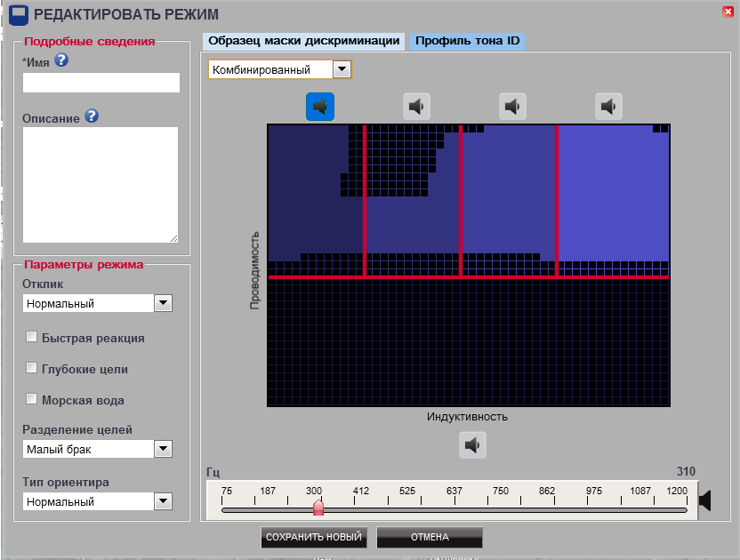740x560 pixels.
Task: Click the fourth speaker icon above the grid
Action: (608, 107)
